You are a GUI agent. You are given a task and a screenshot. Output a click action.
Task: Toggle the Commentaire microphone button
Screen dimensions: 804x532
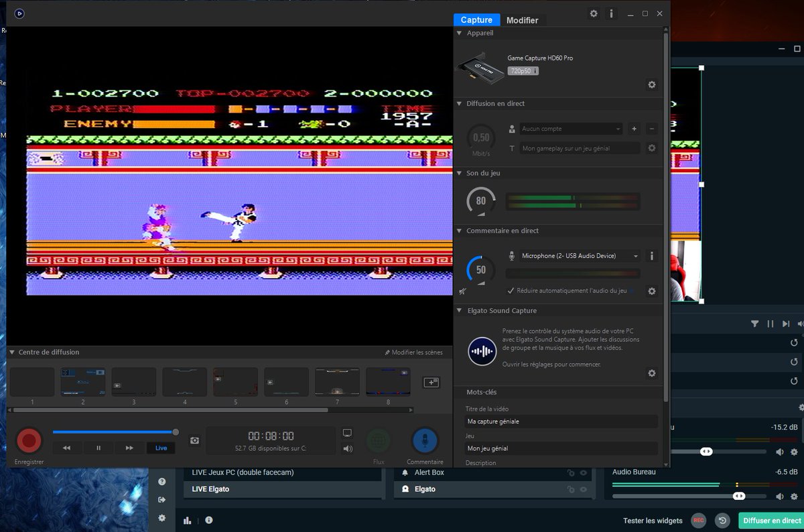pos(425,440)
